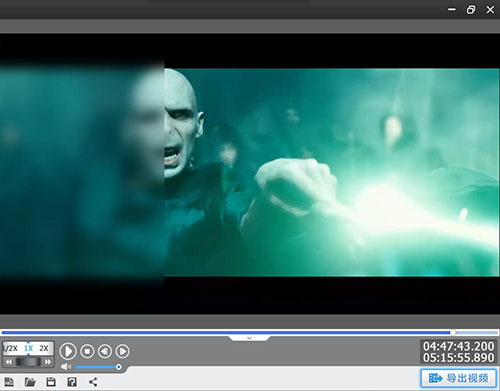Image resolution: width=500 pixels, height=391 pixels.
Task: Click the total duration 05:15:55.890
Action: 458,358
